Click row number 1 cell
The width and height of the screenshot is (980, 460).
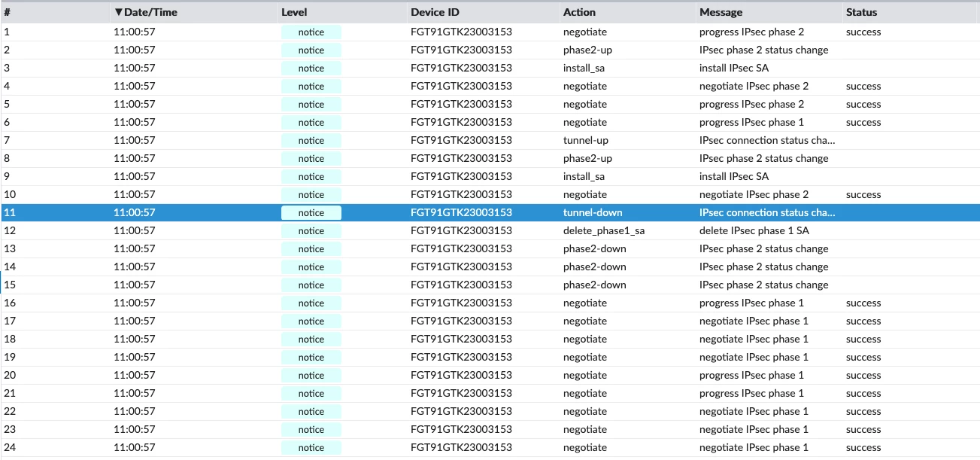coord(7,32)
